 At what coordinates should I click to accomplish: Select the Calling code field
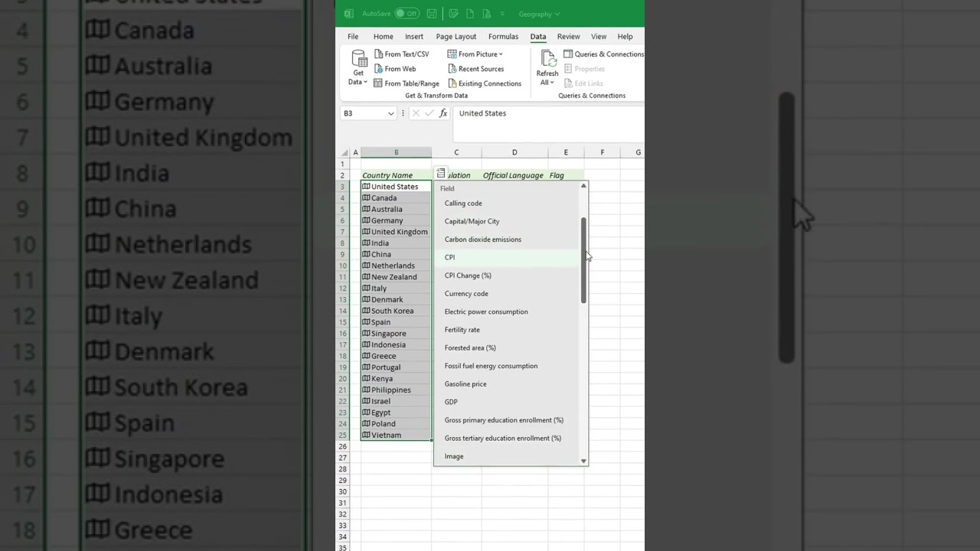click(x=507, y=204)
